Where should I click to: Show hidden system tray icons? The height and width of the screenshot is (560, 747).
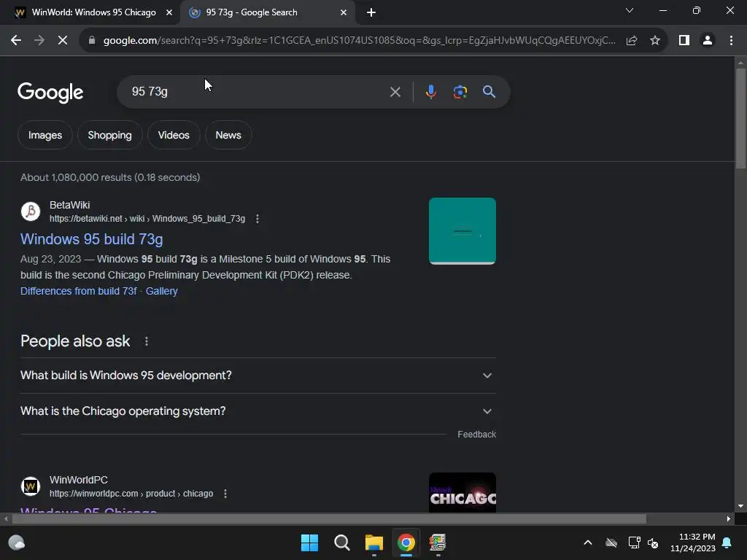(588, 542)
